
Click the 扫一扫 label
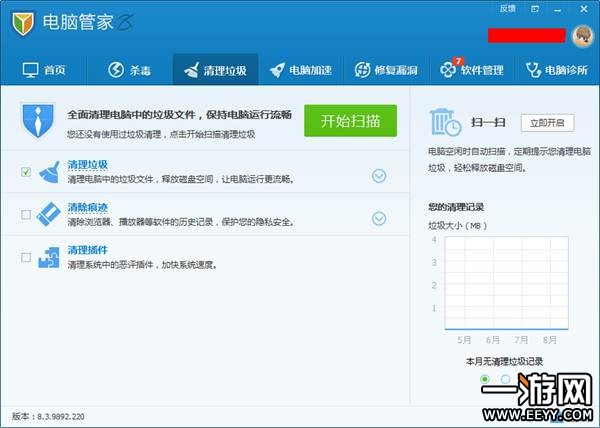click(x=488, y=122)
